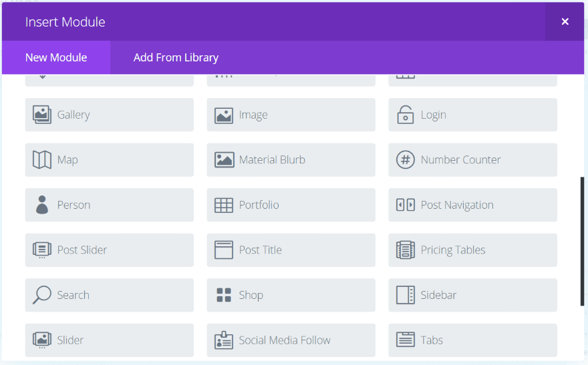Select the Tabs module
The width and height of the screenshot is (588, 365).
click(x=472, y=340)
